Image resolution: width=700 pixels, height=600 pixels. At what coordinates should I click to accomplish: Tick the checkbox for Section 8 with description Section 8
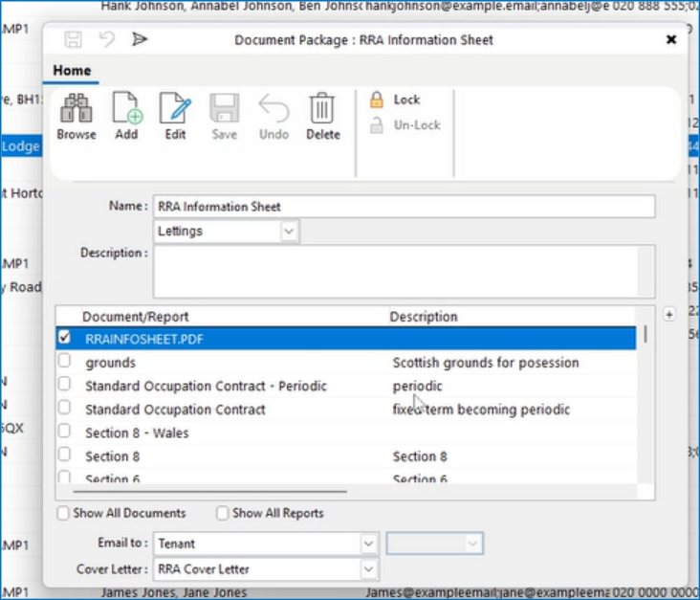coord(65,455)
